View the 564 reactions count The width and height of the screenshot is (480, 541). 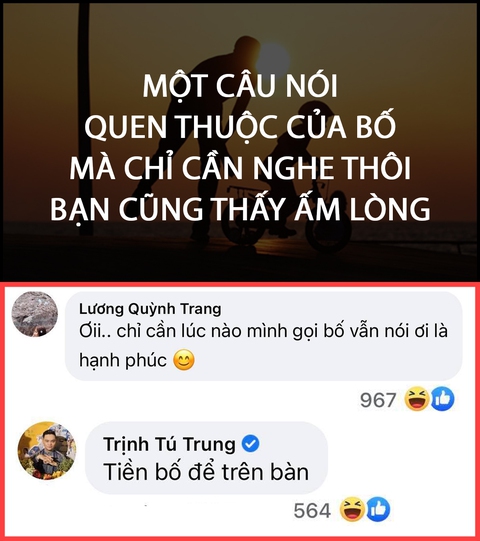[x=312, y=510]
